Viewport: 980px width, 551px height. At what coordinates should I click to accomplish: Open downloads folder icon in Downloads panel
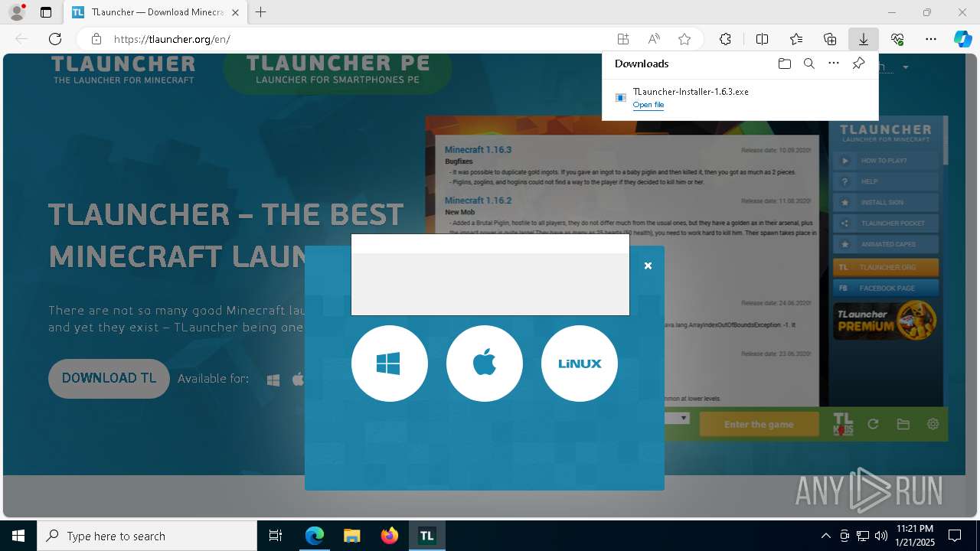tap(784, 64)
